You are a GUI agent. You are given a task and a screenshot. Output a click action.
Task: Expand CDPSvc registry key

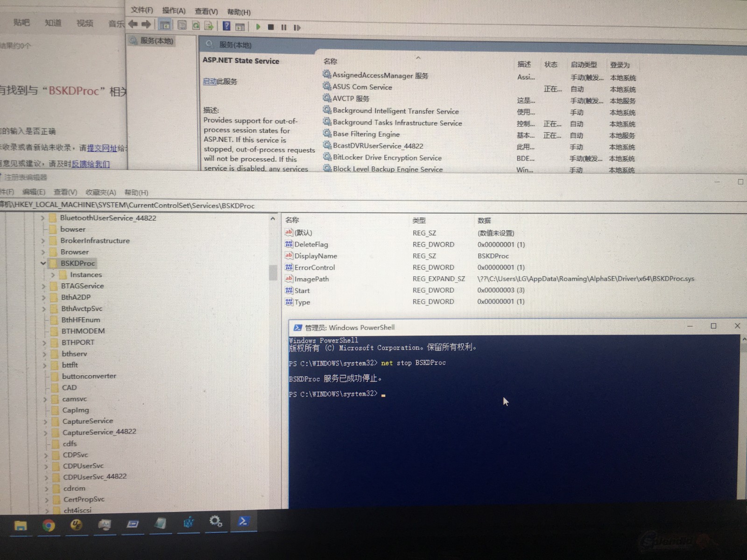coord(46,455)
